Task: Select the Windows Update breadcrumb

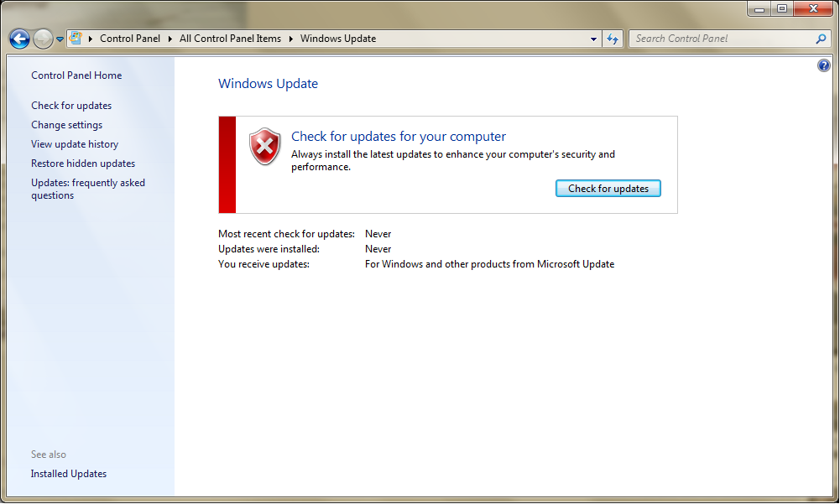Action: 338,39
